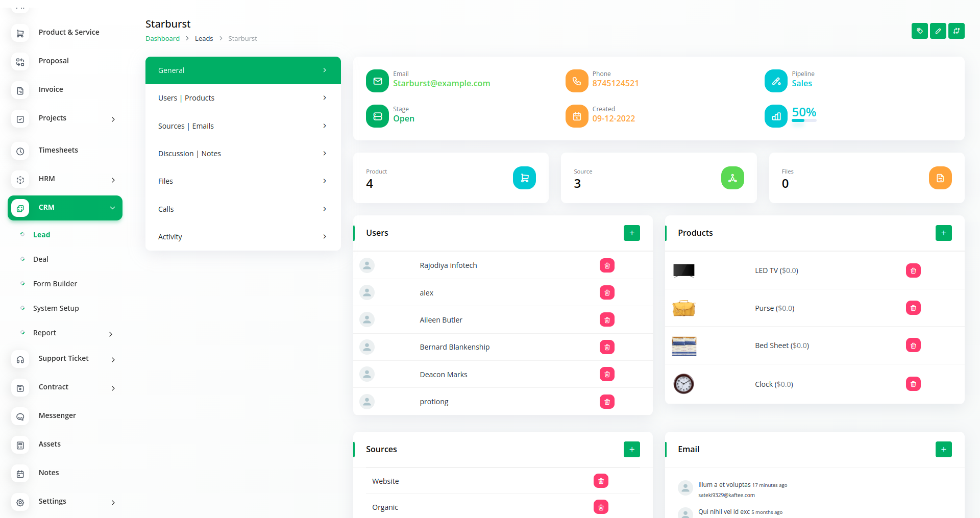Click the pencil edit icon button at top right
This screenshot has width=980, height=518.
click(x=938, y=31)
